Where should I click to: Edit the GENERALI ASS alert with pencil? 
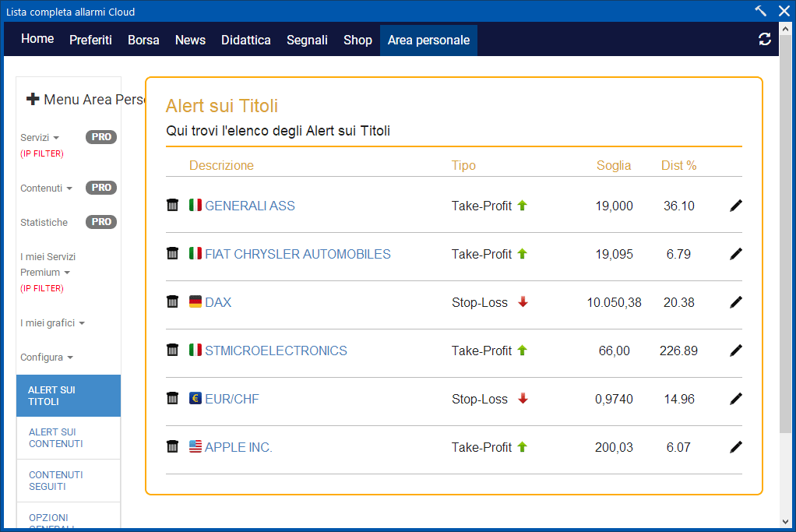[735, 206]
